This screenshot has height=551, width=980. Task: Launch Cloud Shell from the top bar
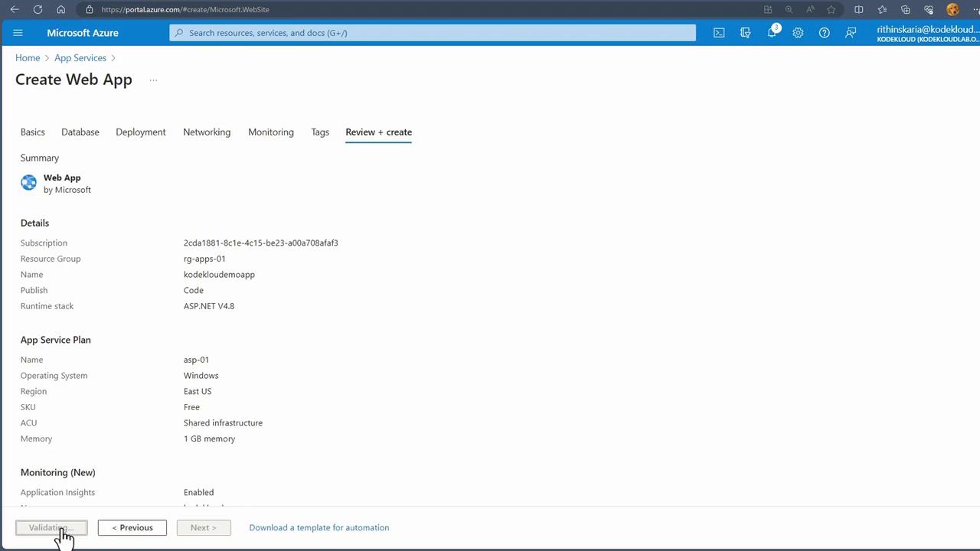[x=719, y=33]
